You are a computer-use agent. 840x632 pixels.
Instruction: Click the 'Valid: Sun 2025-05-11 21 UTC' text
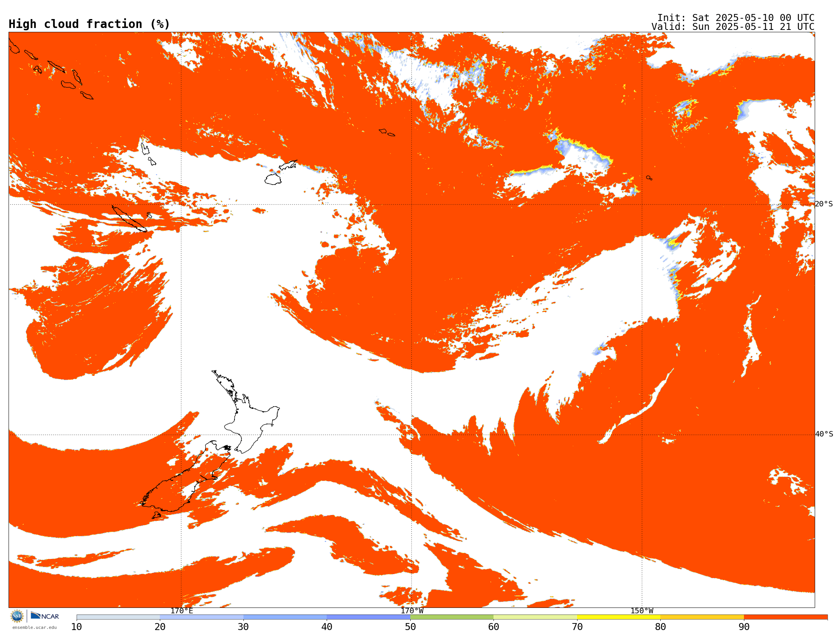733,27
